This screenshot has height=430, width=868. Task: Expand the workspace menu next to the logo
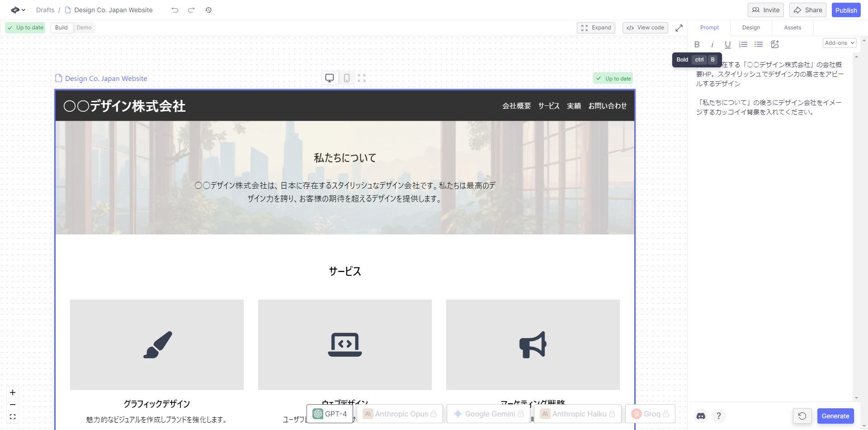[x=23, y=9]
